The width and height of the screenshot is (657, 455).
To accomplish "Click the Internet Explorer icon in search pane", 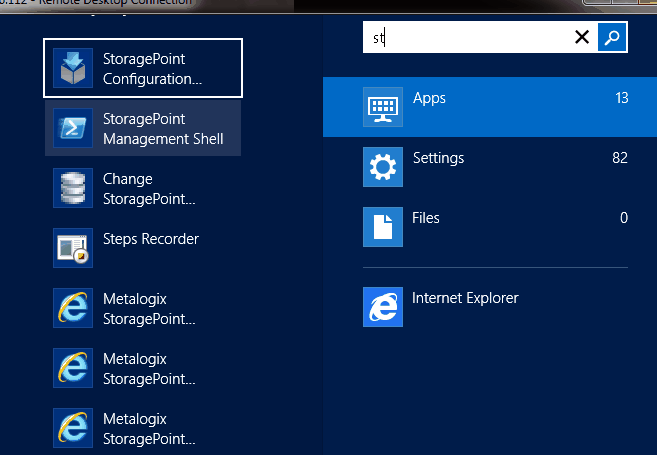I will pos(382,307).
